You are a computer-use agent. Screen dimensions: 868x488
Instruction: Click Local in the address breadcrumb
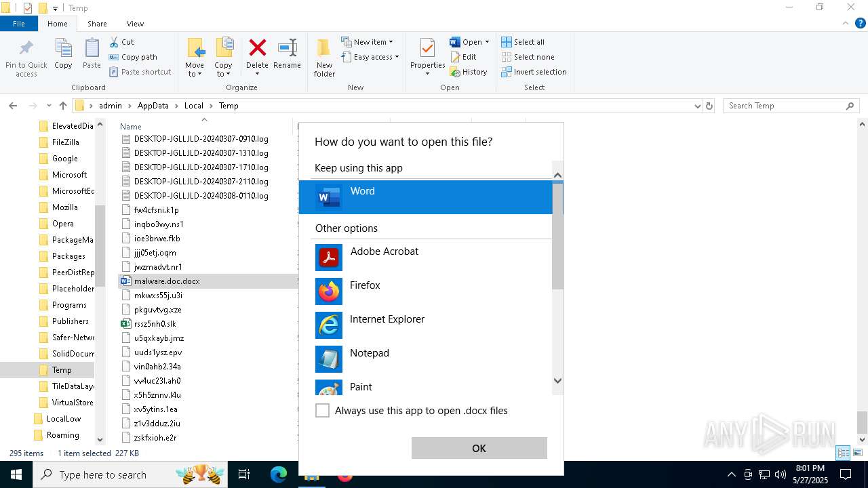[194, 106]
